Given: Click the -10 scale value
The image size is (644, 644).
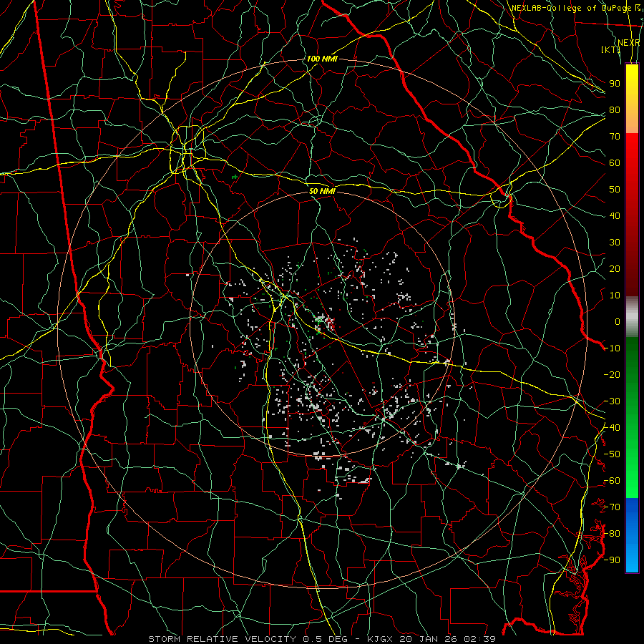Looking at the screenshot, I should click(612, 348).
